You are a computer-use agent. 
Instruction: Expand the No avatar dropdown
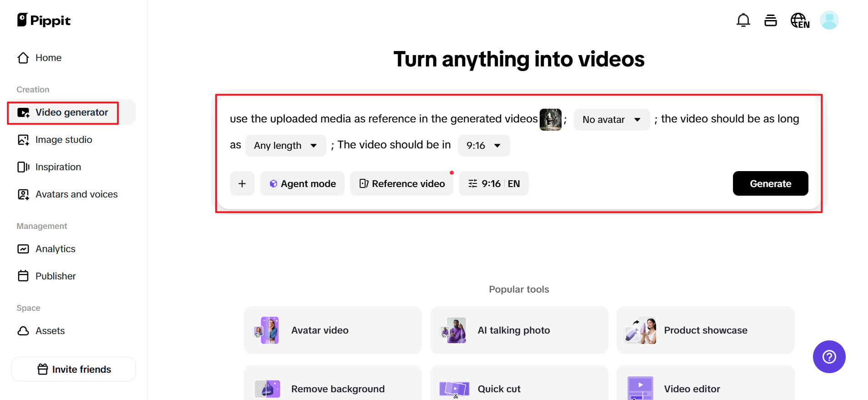tap(612, 120)
